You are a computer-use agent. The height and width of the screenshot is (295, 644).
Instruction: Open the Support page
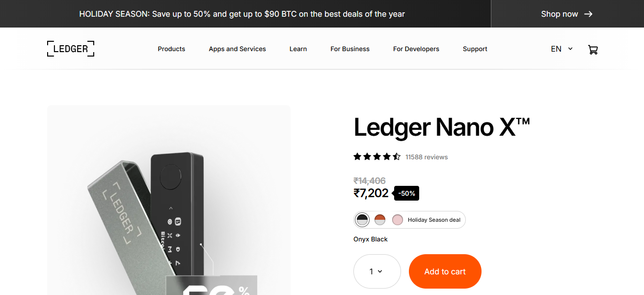[475, 49]
